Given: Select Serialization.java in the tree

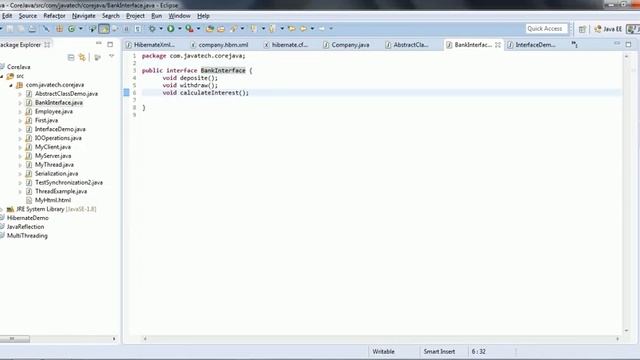Looking at the screenshot, I should pyautogui.click(x=56, y=174).
